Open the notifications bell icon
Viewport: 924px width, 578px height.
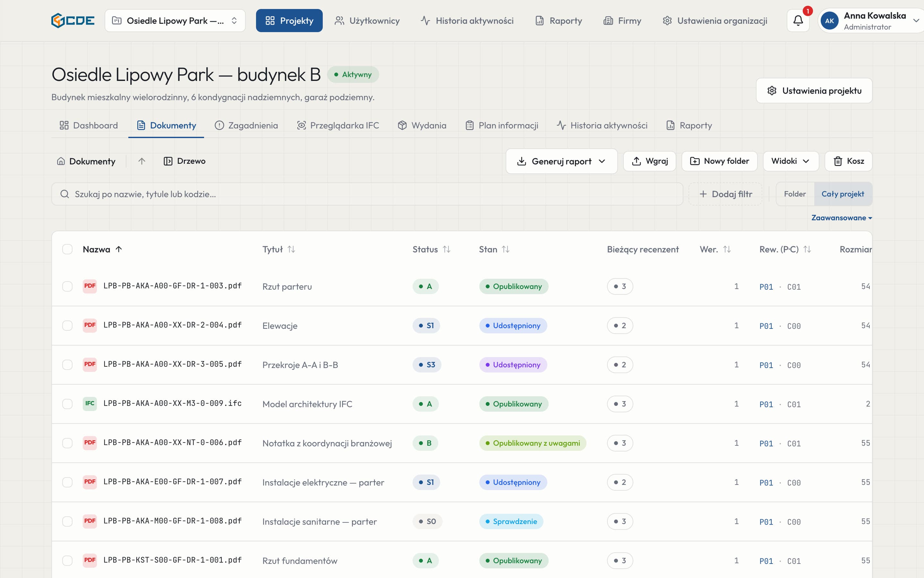[x=798, y=20]
